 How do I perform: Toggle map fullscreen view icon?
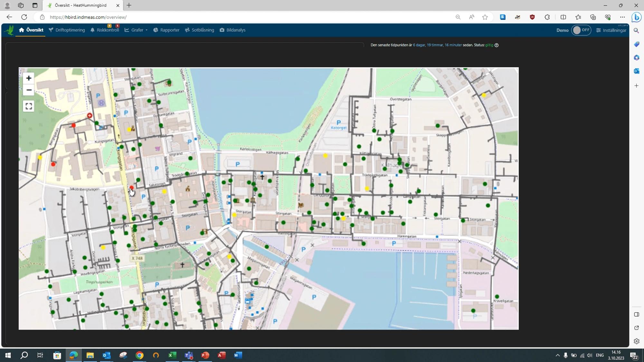click(29, 106)
